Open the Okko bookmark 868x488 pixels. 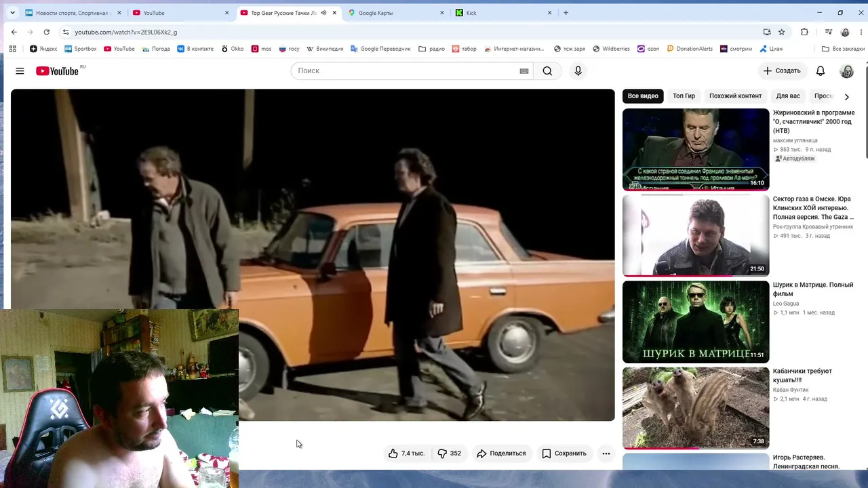[x=232, y=49]
